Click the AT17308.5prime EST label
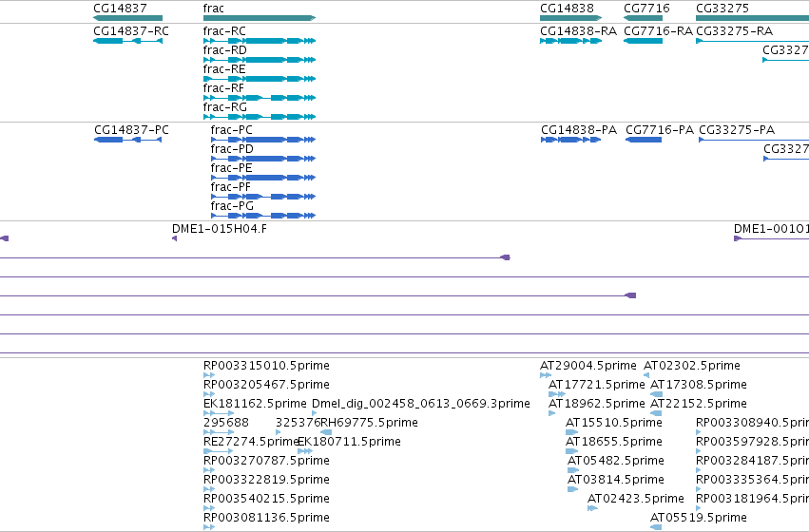The width and height of the screenshot is (809, 532). click(699, 385)
